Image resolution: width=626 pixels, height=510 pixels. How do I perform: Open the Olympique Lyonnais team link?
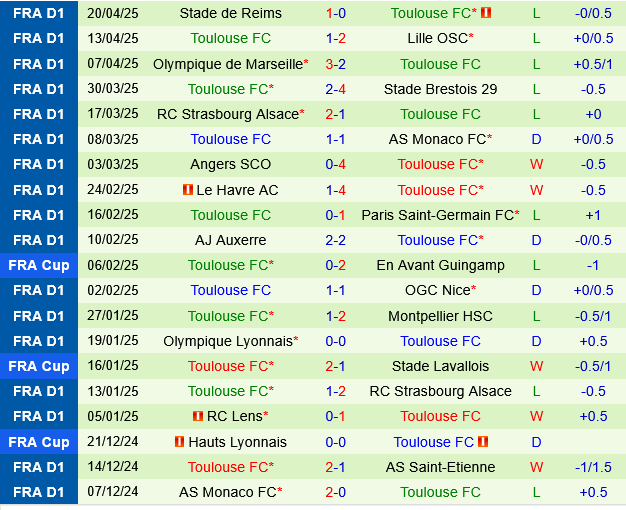pyautogui.click(x=236, y=341)
